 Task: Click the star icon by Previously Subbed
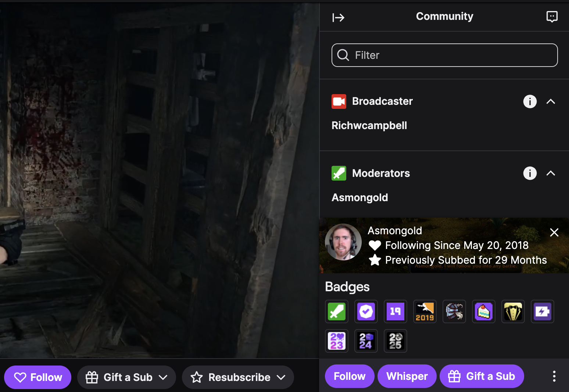(x=375, y=260)
